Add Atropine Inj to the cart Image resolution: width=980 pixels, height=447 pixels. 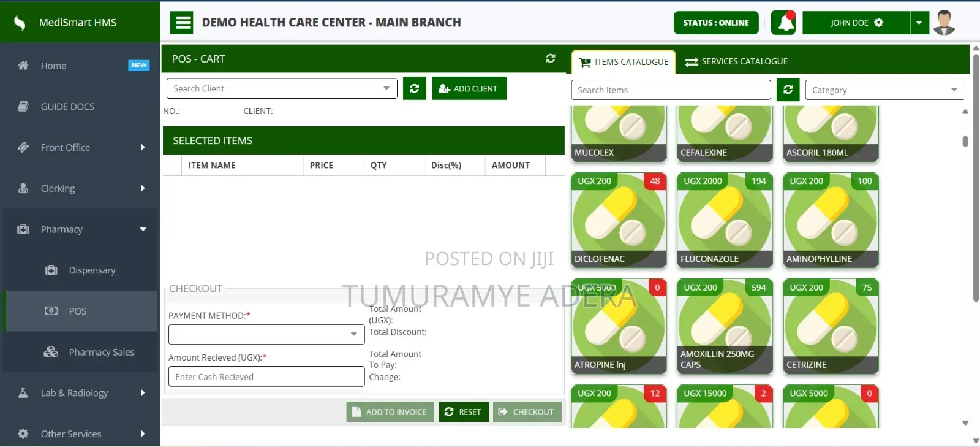coord(619,326)
